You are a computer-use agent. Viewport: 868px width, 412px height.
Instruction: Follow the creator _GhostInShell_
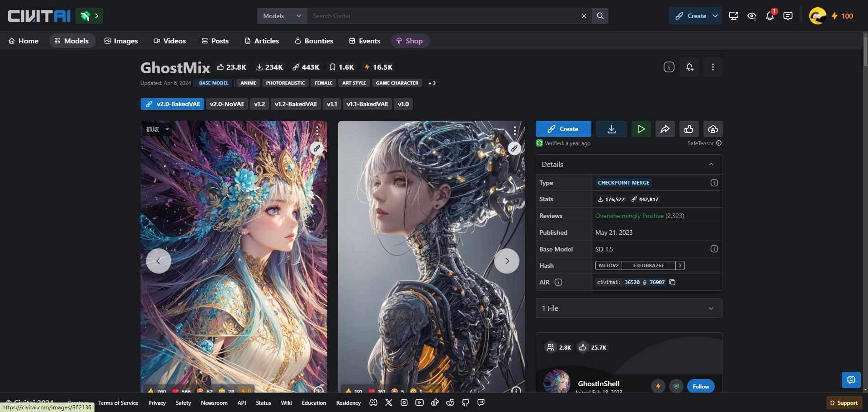pyautogui.click(x=701, y=386)
